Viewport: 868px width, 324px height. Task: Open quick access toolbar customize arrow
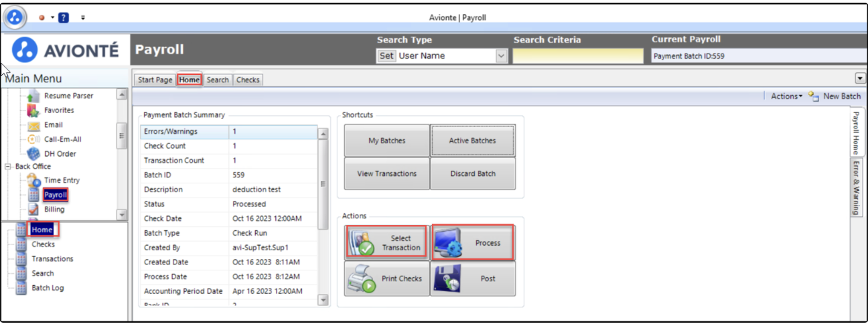pos(83,17)
